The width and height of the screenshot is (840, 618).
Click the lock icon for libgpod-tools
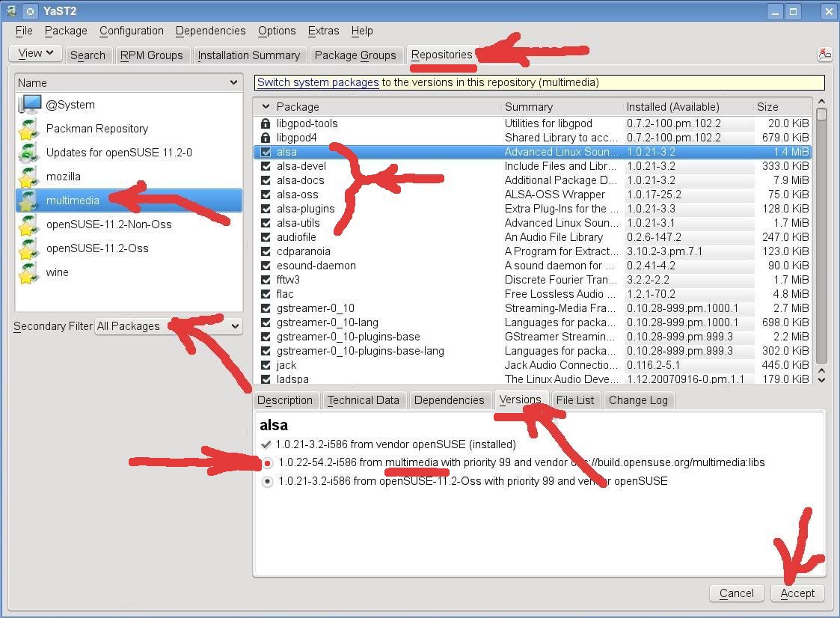(266, 123)
